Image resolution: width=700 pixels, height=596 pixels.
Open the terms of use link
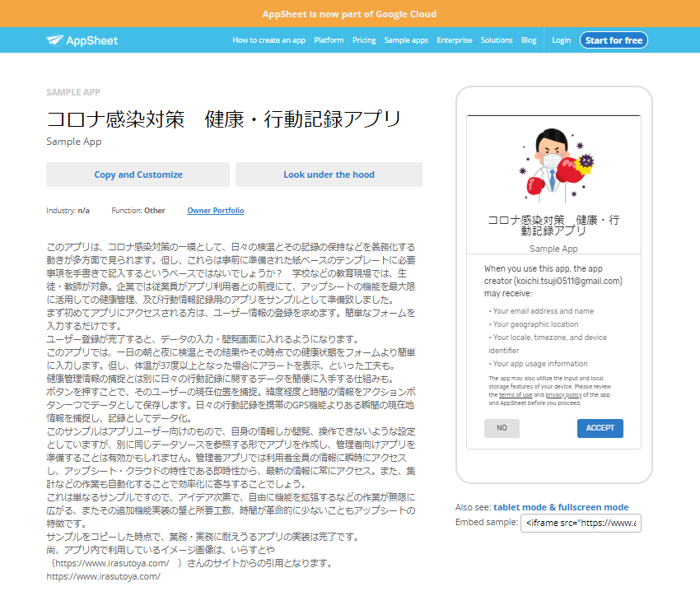pyautogui.click(x=516, y=395)
